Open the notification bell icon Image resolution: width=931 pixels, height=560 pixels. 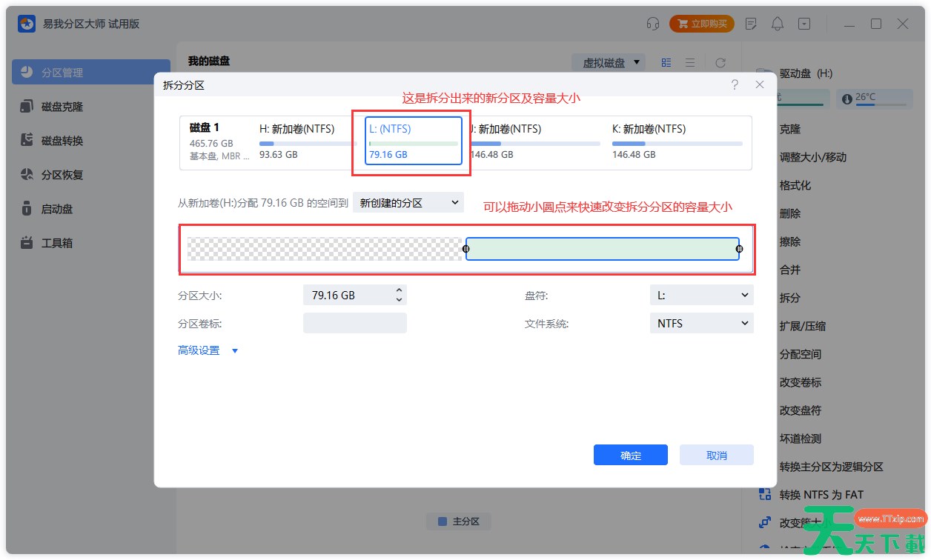(x=778, y=24)
